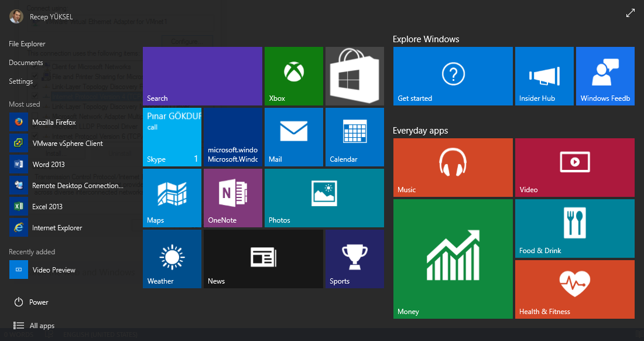Open the Store shopping bag tile
This screenshot has height=341, width=644.
point(354,76)
